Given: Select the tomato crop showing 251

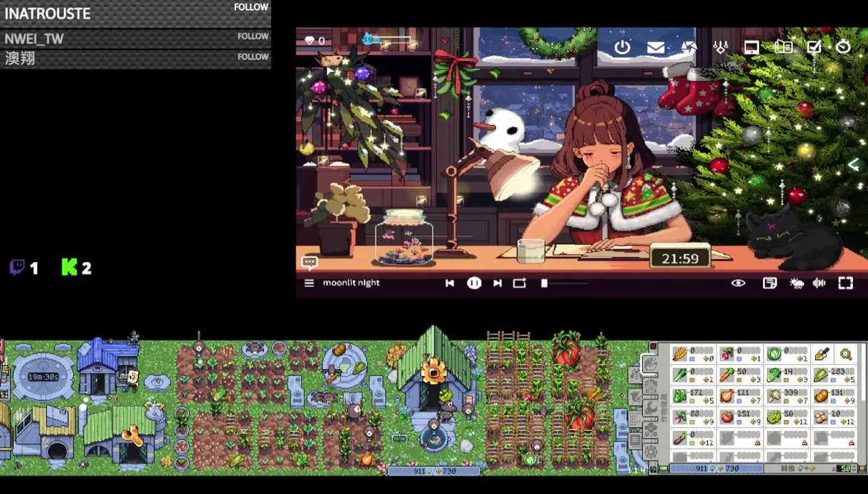Looking at the screenshot, I should point(740,416).
